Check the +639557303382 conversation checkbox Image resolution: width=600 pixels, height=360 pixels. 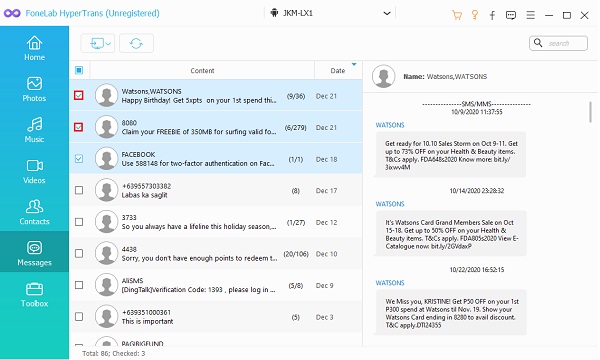coord(79,190)
